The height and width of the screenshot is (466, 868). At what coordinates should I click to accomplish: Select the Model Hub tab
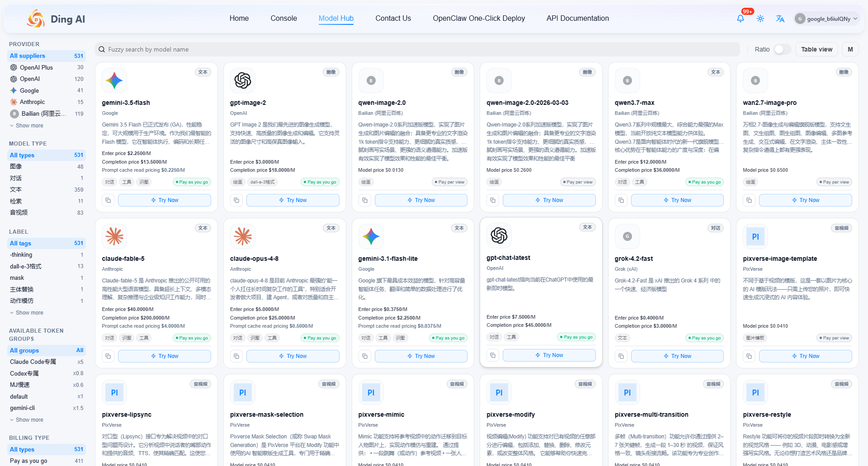[x=336, y=19]
